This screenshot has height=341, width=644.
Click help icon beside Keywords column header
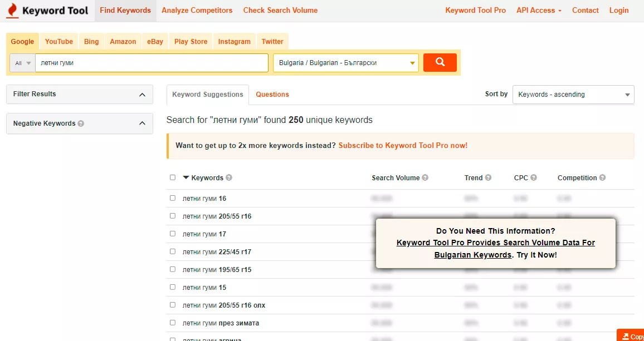[x=229, y=177]
